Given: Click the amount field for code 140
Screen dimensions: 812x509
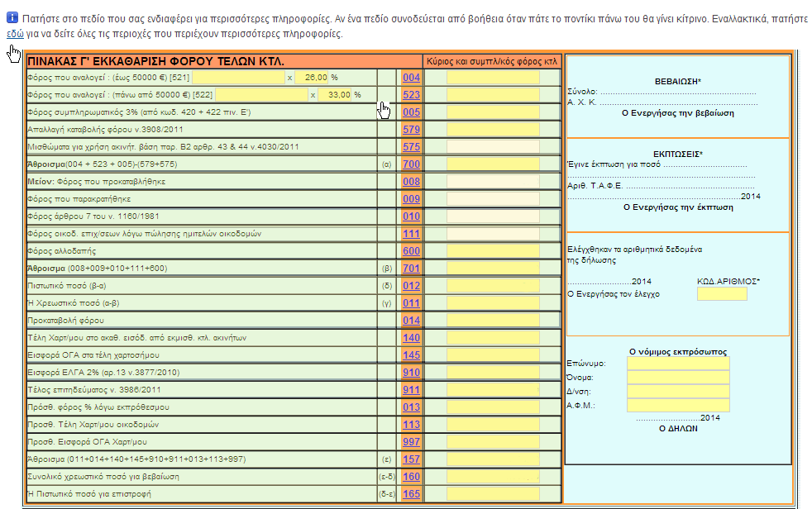Looking at the screenshot, I should coord(493,338).
